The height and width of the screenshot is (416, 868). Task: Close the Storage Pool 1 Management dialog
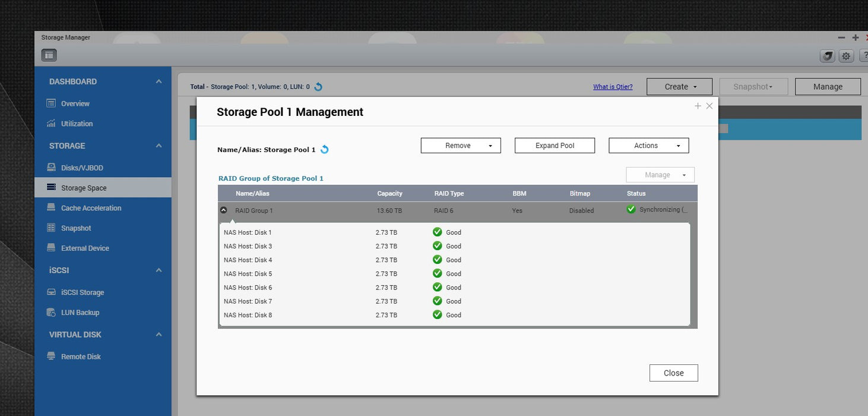tap(673, 373)
